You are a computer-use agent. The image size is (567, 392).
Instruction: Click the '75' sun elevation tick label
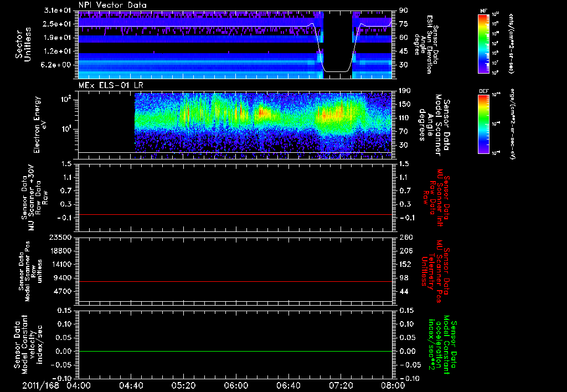[404, 24]
